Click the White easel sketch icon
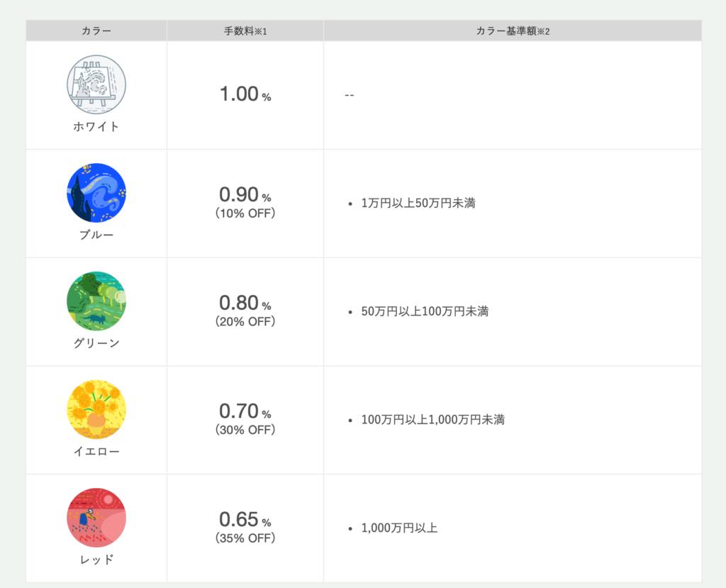The width and height of the screenshot is (726, 588). (96, 84)
